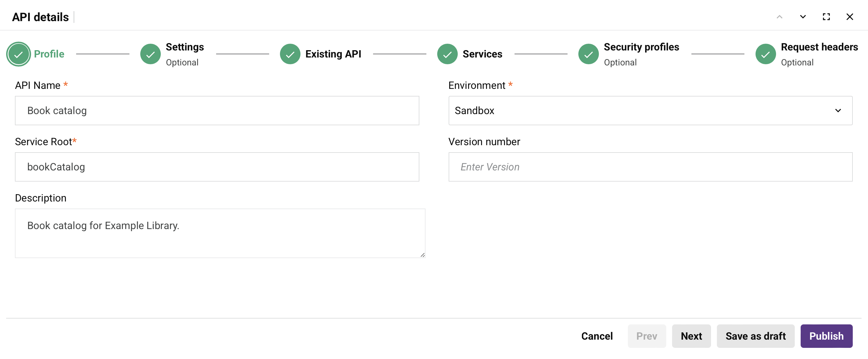Switch to the Security profiles step label
868x359 pixels.
click(x=641, y=47)
